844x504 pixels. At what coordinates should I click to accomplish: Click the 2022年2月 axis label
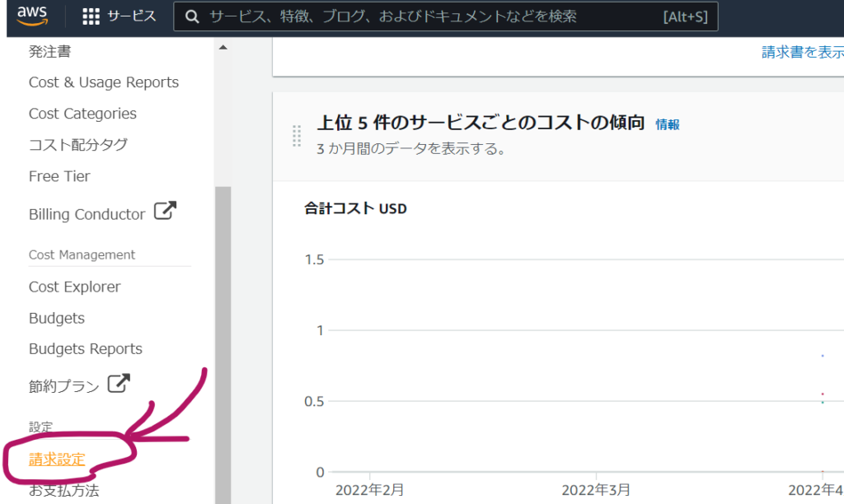click(369, 490)
